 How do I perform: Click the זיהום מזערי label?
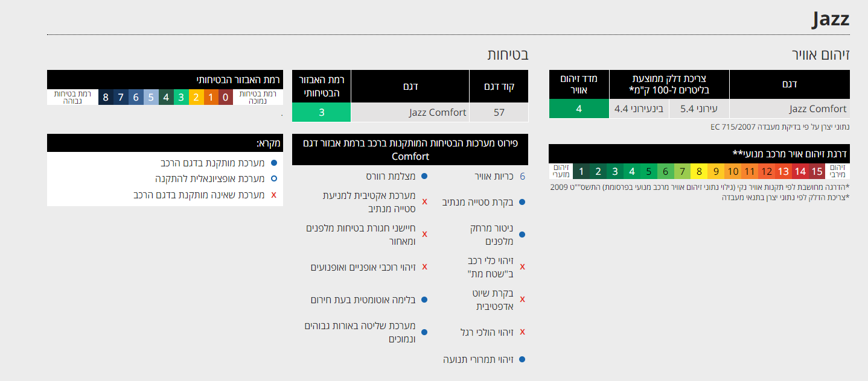click(561, 171)
